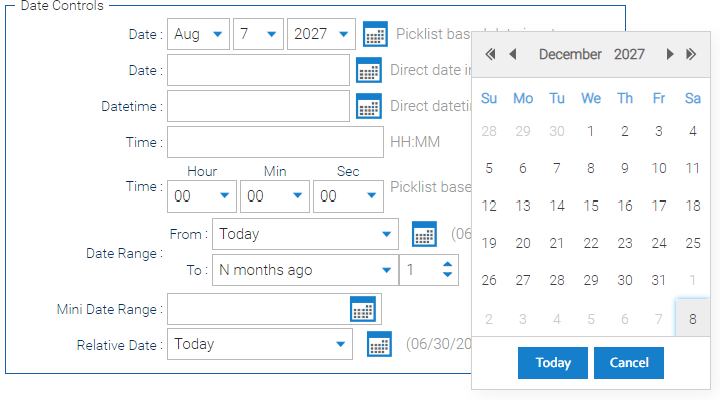720x400 pixels.
Task: Pick December 25 on the calendar grid
Action: pyautogui.click(x=692, y=243)
